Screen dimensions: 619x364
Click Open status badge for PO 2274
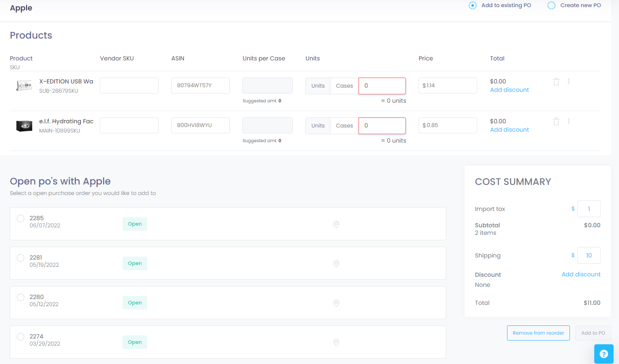135,342
